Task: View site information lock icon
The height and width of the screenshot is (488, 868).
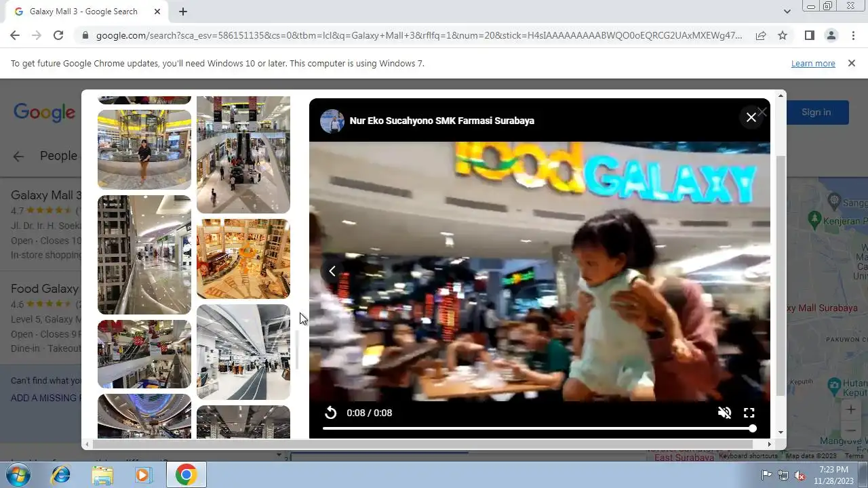Action: coord(84,35)
